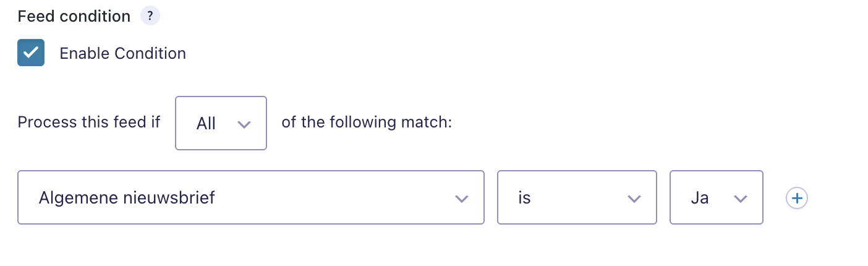
Task: Click the "of the following match:" text
Action: click(x=367, y=122)
